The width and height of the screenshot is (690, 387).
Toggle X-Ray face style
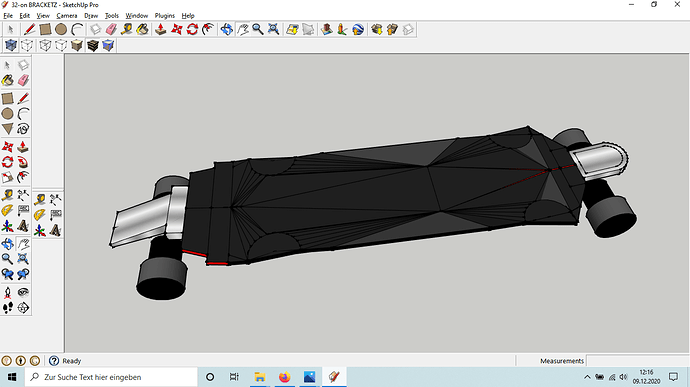pos(11,45)
